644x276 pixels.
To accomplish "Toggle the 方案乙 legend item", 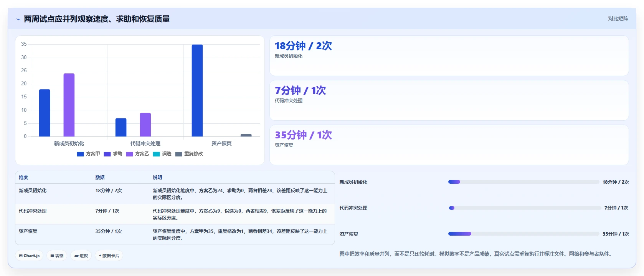I will pos(137,154).
